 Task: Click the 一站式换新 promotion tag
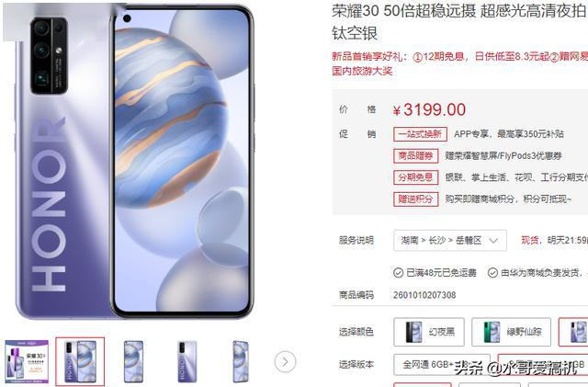point(420,134)
